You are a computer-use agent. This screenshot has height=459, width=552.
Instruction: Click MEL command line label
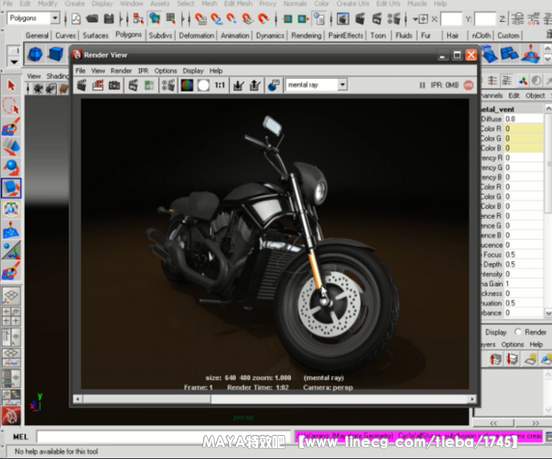pos(20,437)
